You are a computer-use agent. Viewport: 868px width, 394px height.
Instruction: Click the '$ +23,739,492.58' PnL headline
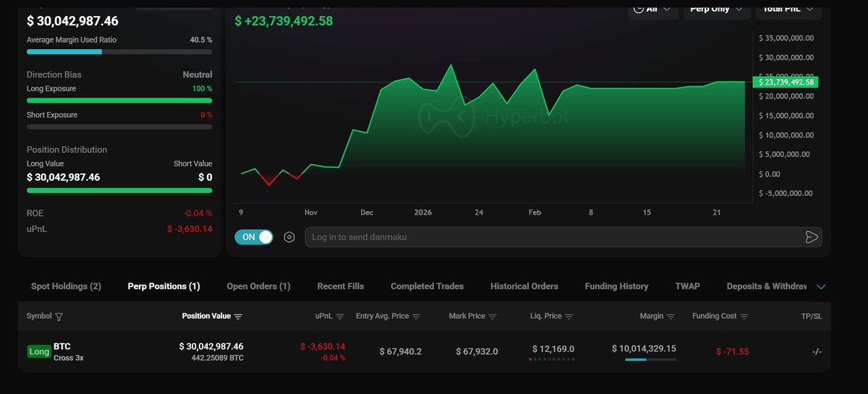(x=284, y=21)
